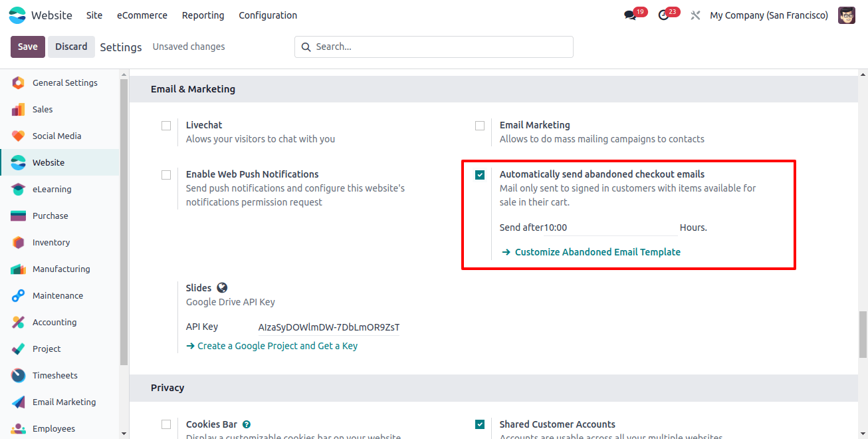Click the settings Search box

click(434, 47)
